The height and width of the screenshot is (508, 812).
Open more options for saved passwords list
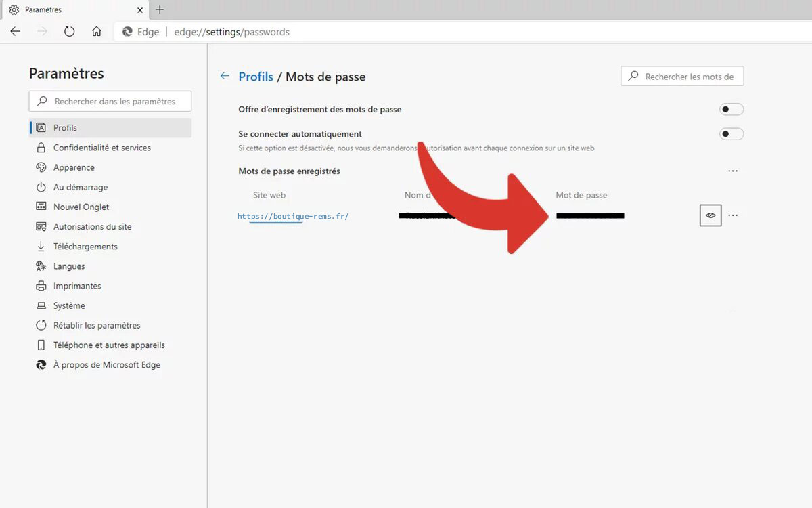point(733,171)
